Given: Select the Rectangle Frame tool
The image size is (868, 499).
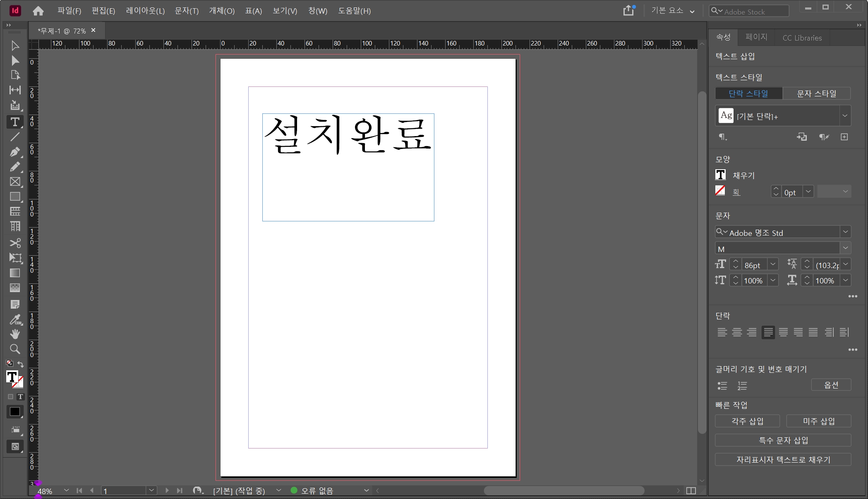Looking at the screenshot, I should 15,182.
